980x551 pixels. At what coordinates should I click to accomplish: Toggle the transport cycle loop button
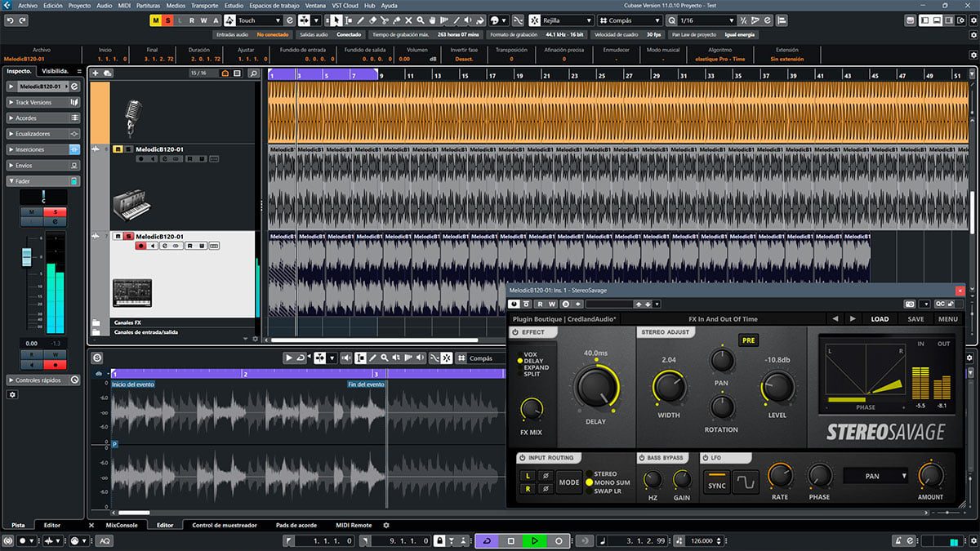pyautogui.click(x=487, y=540)
